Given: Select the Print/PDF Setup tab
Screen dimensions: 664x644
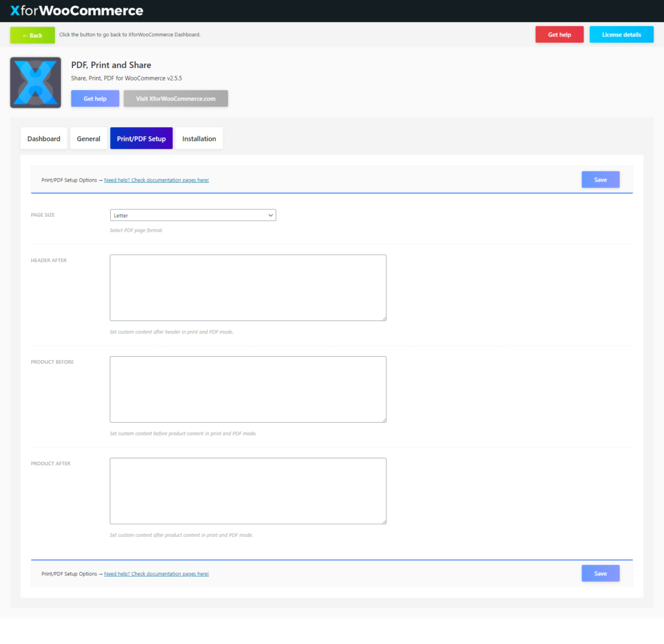Looking at the screenshot, I should pos(141,138).
